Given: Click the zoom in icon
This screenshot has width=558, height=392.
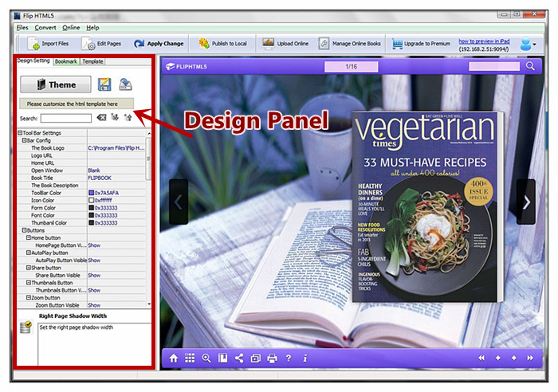Looking at the screenshot, I should point(206,359).
